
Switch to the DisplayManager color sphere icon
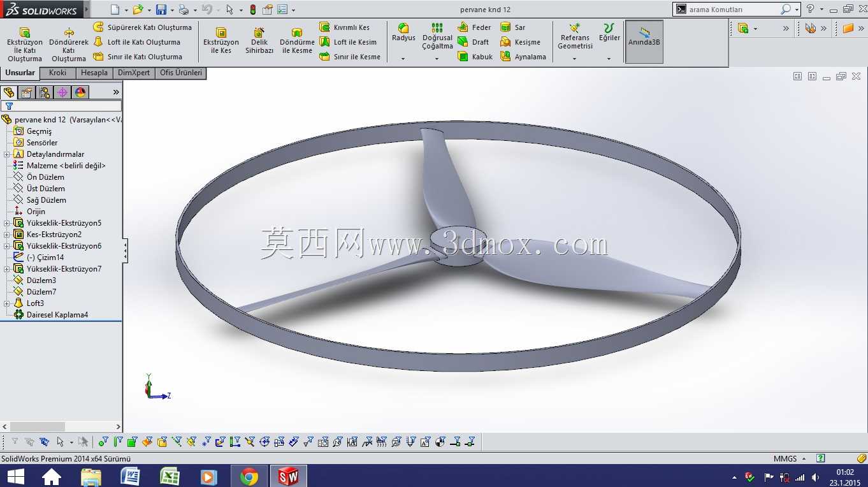pyautogui.click(x=80, y=92)
